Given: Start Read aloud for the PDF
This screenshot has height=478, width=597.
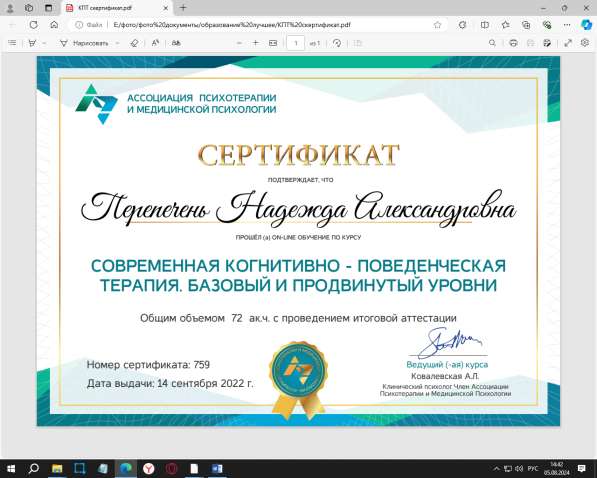Looking at the screenshot, I should tap(155, 43).
